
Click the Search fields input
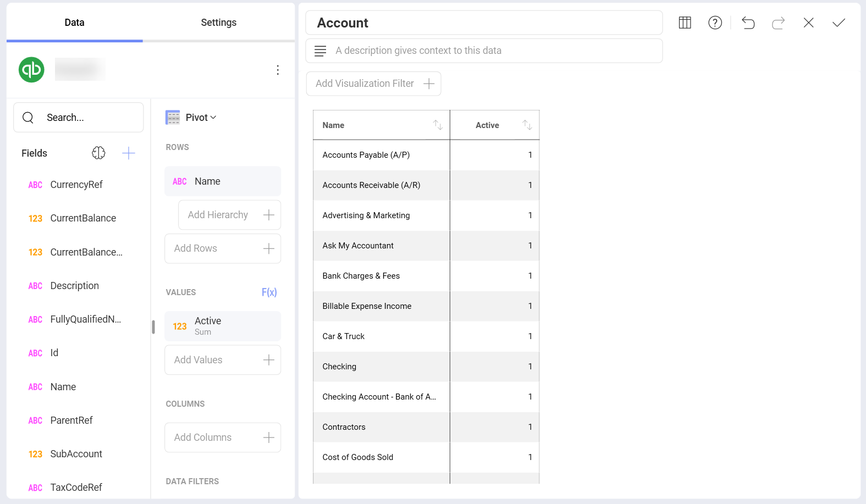[79, 118]
